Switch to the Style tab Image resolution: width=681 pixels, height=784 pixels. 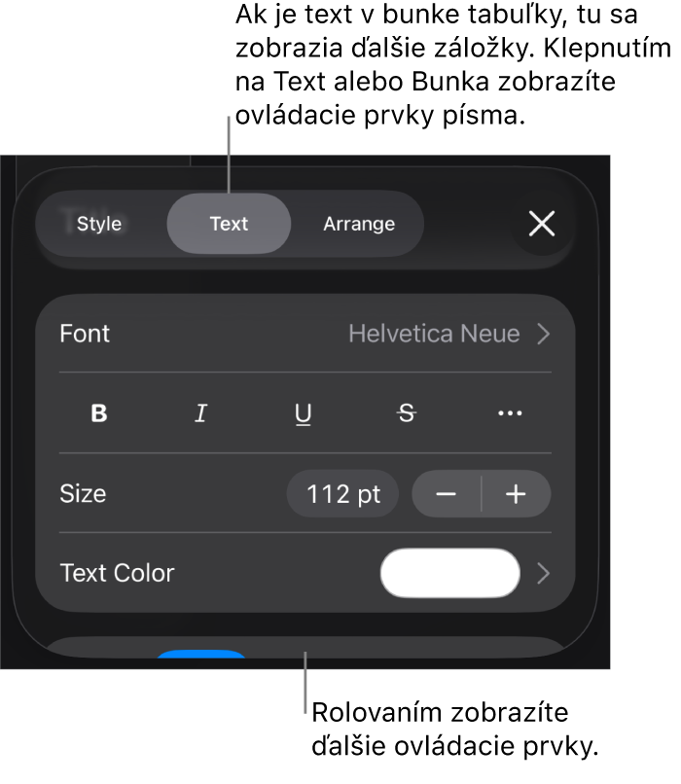99,224
